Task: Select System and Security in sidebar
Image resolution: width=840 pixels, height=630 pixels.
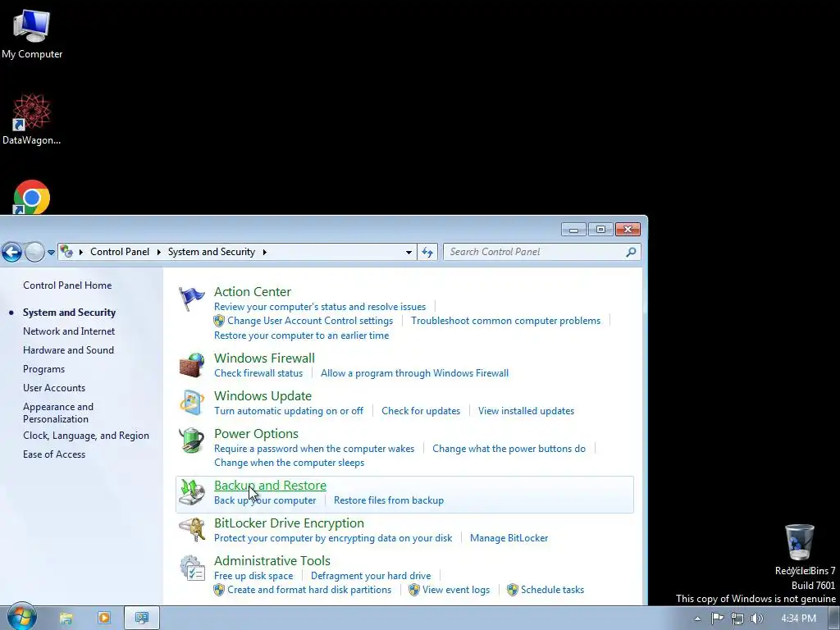Action: click(69, 313)
